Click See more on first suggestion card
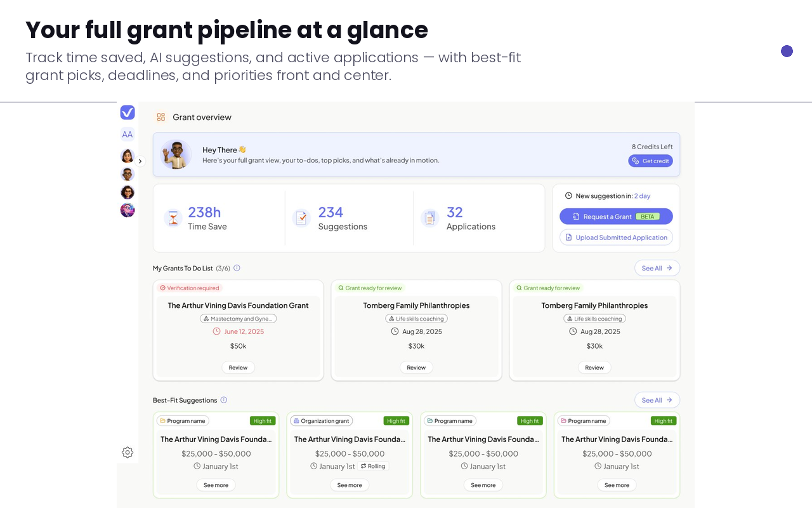The image size is (812, 508). [216, 485]
